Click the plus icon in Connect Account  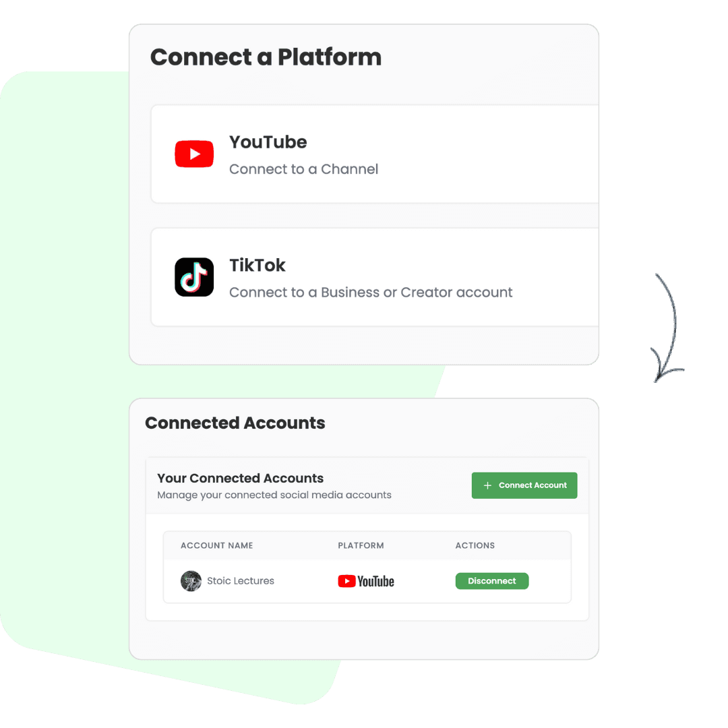pyautogui.click(x=487, y=485)
